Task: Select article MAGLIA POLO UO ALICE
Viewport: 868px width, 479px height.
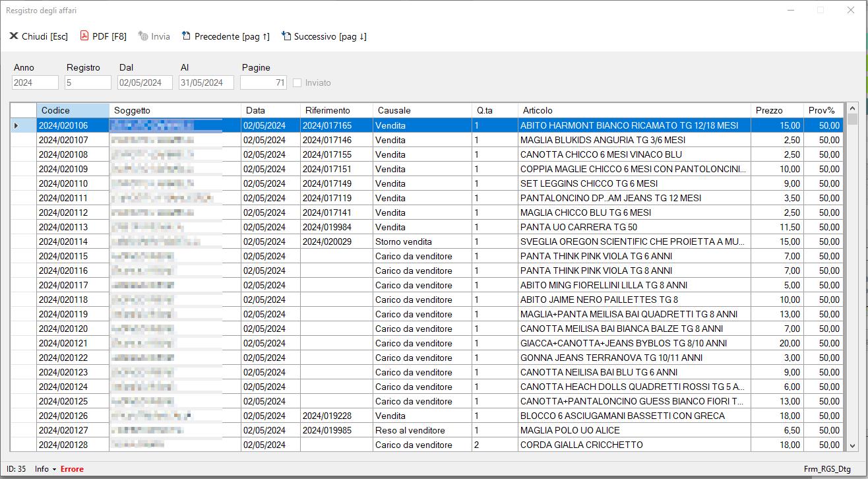Action: (x=635, y=430)
